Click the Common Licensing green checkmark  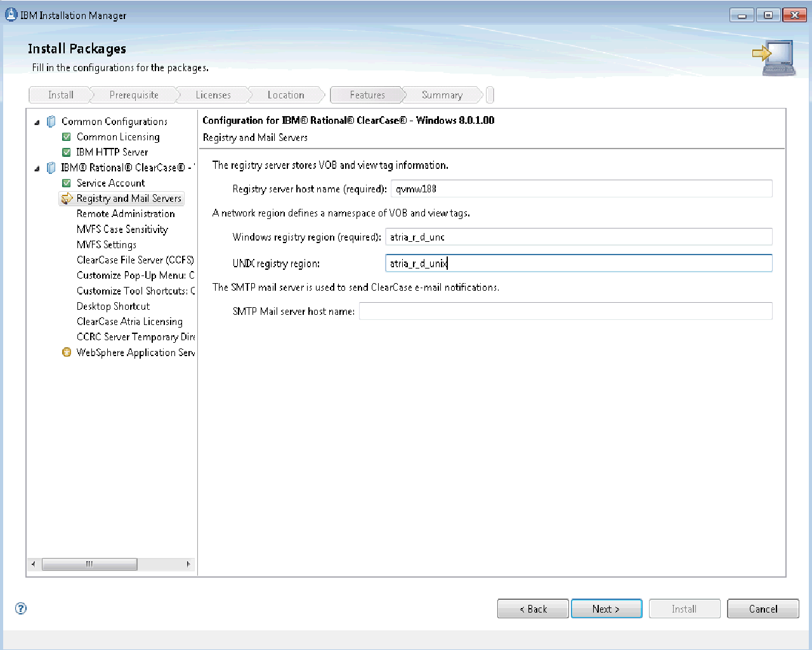click(67, 137)
